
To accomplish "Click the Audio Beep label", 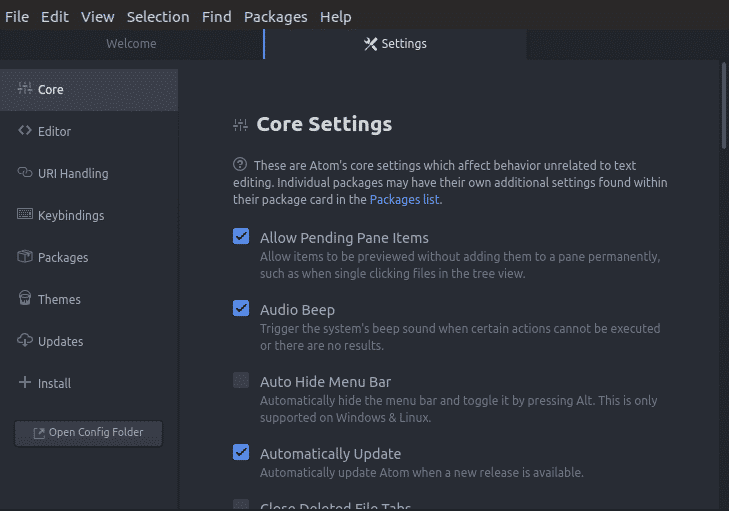I will coord(297,310).
